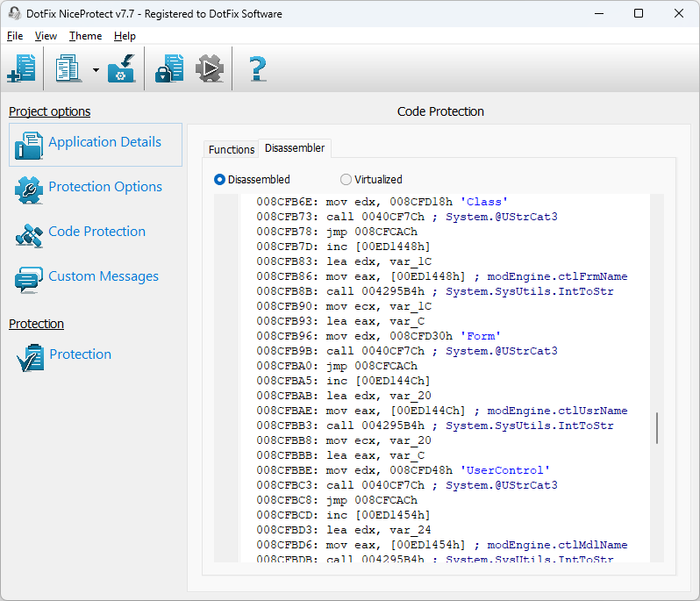Click the DotFix app icon in title bar

coord(15,13)
